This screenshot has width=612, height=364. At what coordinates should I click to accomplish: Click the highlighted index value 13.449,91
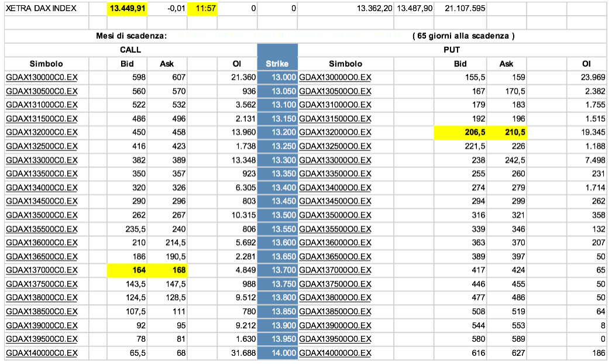pyautogui.click(x=127, y=9)
